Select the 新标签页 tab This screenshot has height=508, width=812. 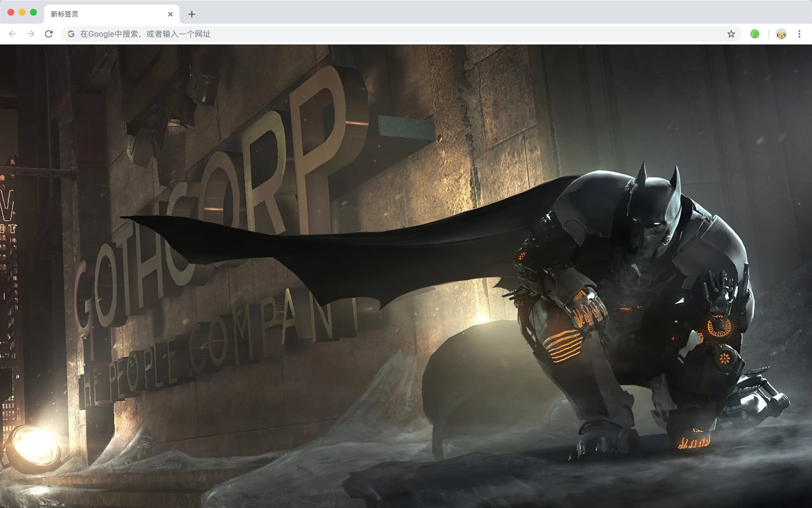click(x=112, y=14)
